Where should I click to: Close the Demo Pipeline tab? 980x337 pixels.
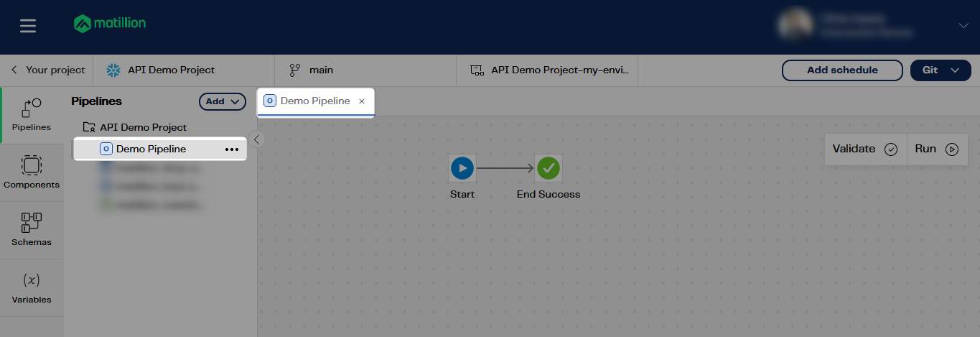point(362,101)
